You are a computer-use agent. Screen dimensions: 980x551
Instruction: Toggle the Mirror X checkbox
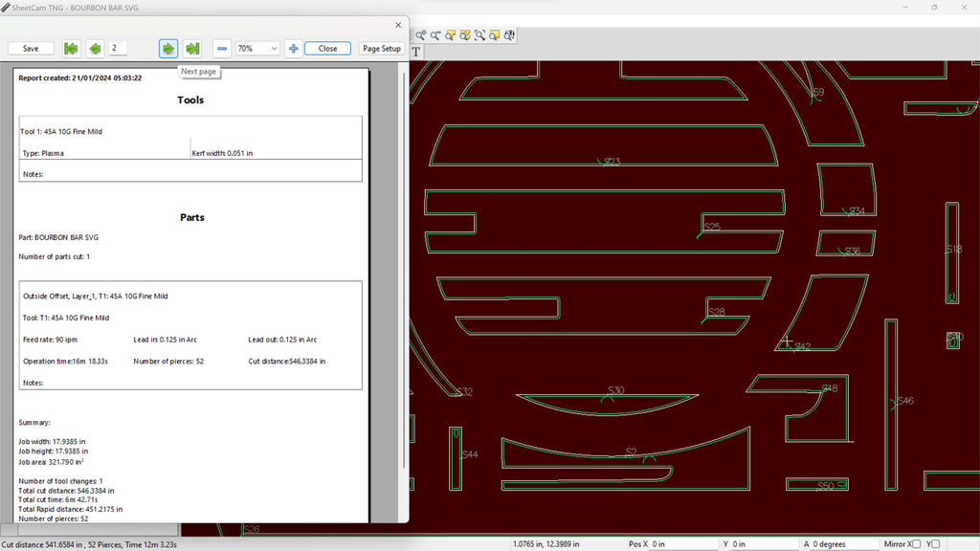[916, 544]
